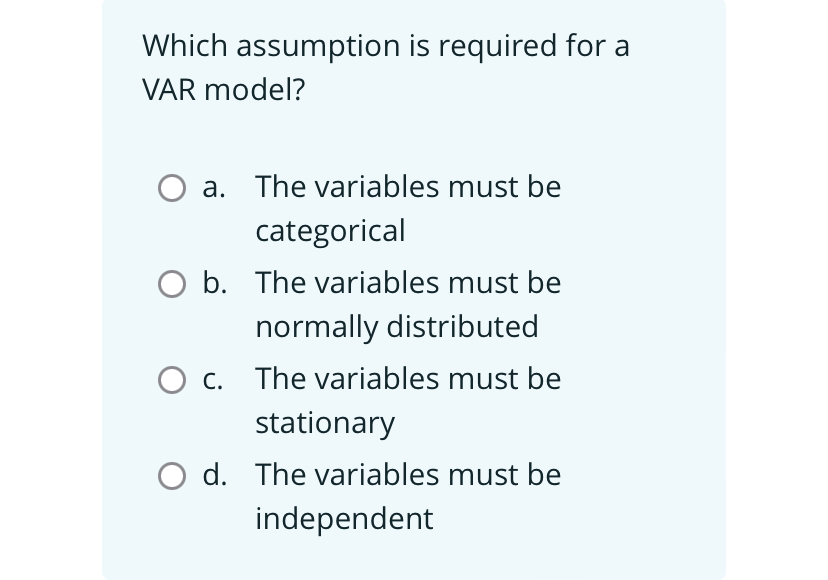Click the answer labeled 'c.'
The height and width of the screenshot is (580, 828).
pyautogui.click(x=214, y=379)
